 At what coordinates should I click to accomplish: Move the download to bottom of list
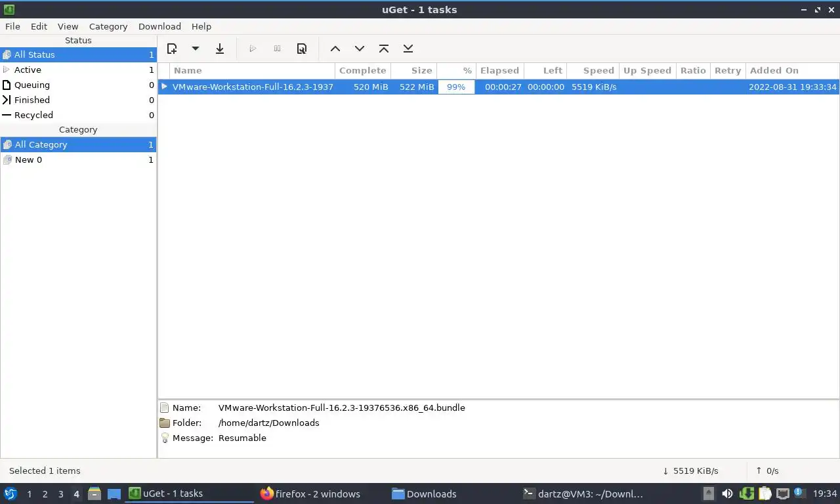tap(408, 49)
